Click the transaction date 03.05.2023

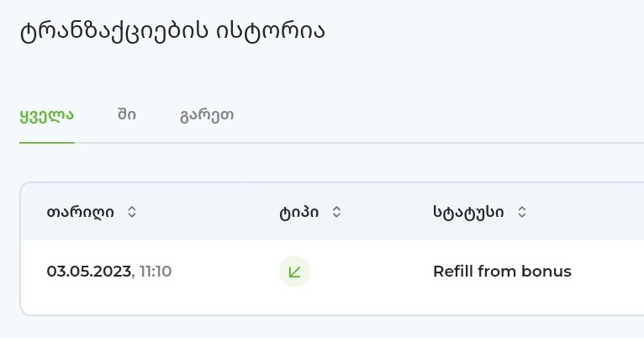click(x=88, y=272)
